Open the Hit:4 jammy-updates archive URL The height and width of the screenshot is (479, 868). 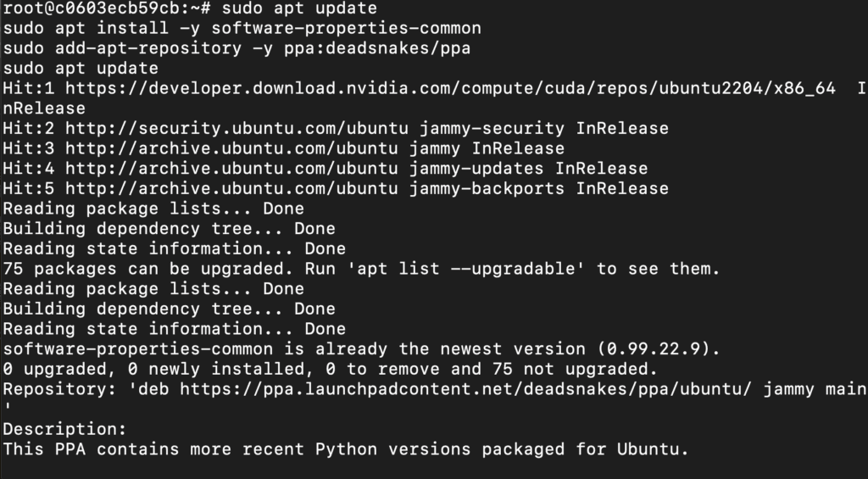[x=231, y=169]
